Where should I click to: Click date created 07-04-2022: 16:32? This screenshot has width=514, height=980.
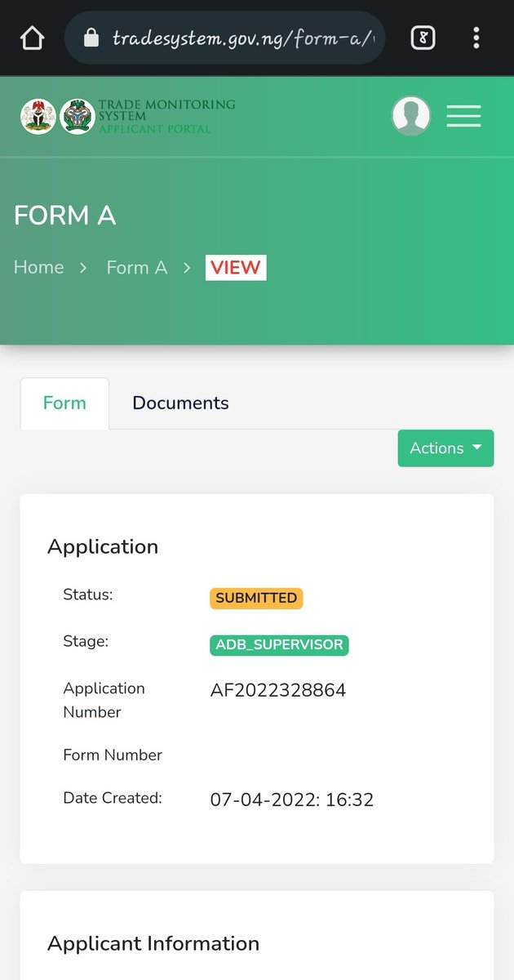tap(292, 800)
